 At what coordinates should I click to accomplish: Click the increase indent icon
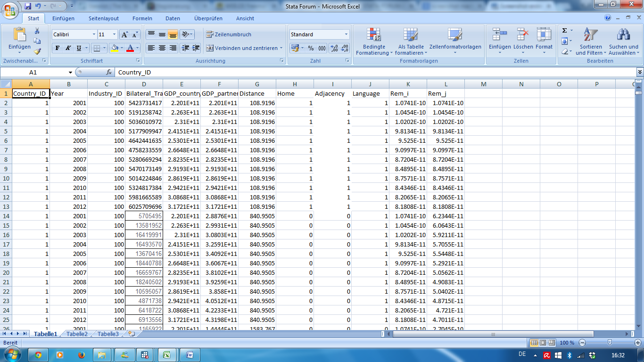[196, 48]
